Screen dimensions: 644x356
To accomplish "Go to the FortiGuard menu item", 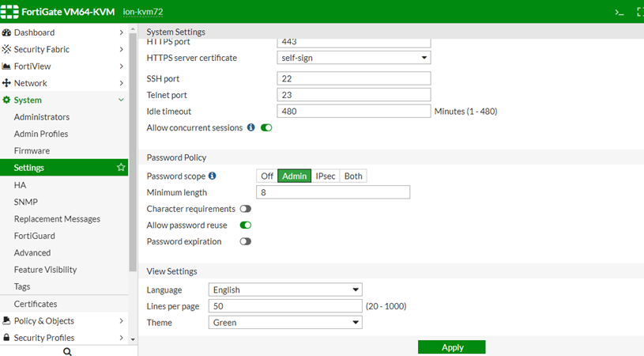I will coord(35,236).
